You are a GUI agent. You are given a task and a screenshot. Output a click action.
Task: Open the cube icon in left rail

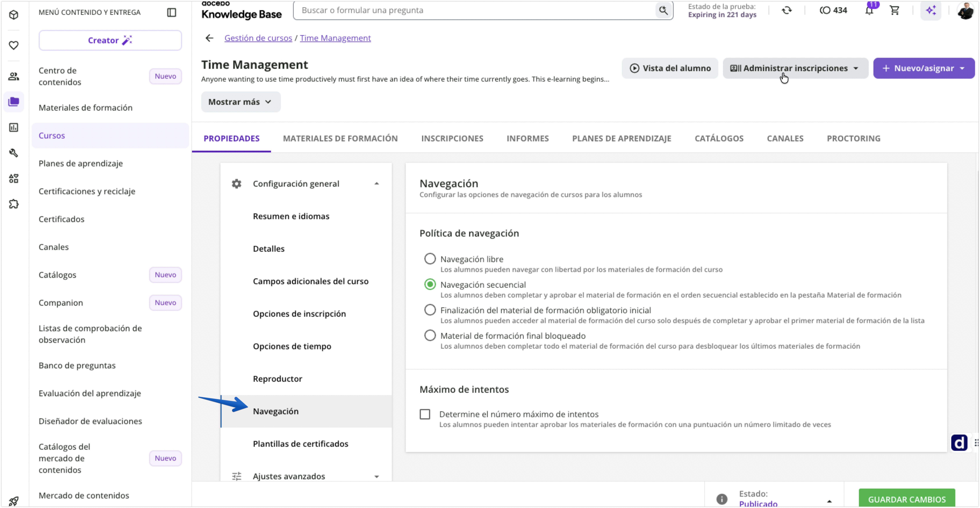click(14, 15)
